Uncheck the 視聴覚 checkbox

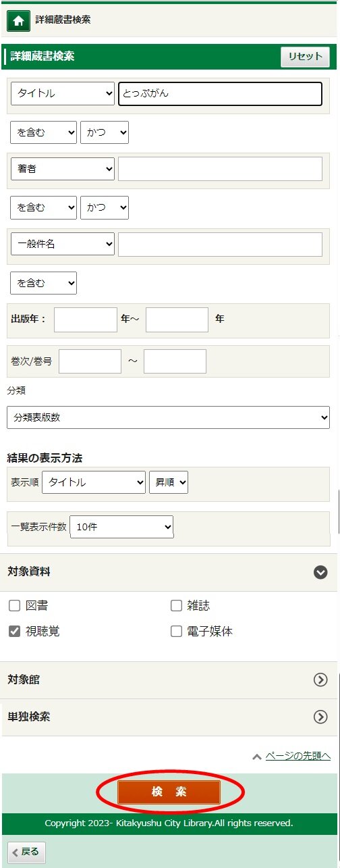tap(14, 632)
